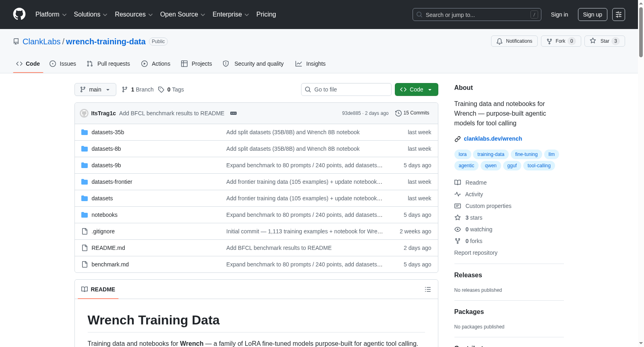Open the Report repository link

(476, 253)
